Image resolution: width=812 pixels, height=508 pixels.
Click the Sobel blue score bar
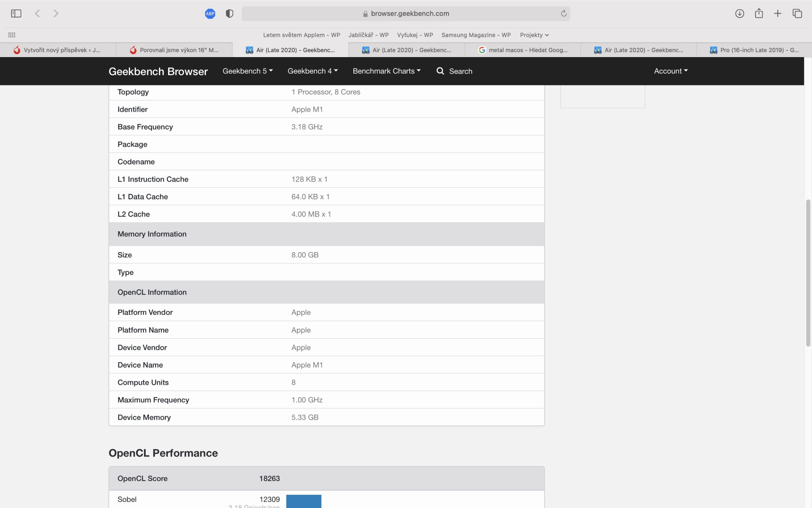coord(304,501)
